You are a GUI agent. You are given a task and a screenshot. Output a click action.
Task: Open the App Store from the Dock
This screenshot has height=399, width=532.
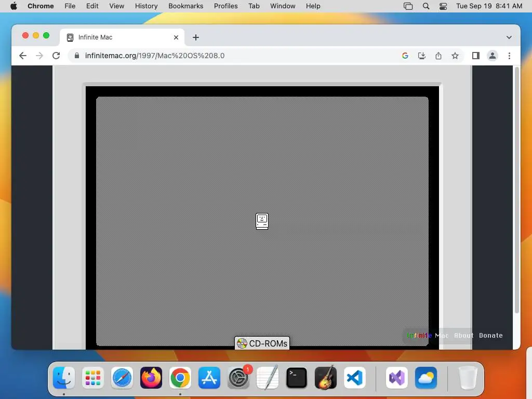[x=209, y=378]
